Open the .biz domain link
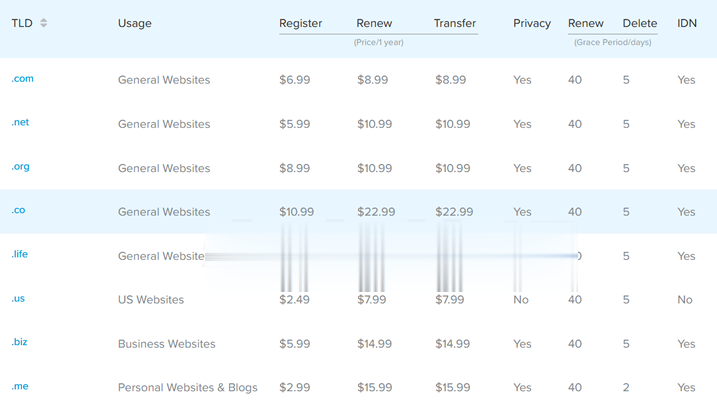717x402 pixels. pos(19,343)
